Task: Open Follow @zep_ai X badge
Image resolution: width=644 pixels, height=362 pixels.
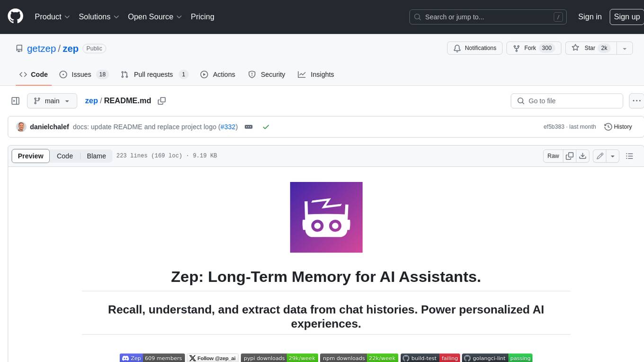Action: click(213, 358)
